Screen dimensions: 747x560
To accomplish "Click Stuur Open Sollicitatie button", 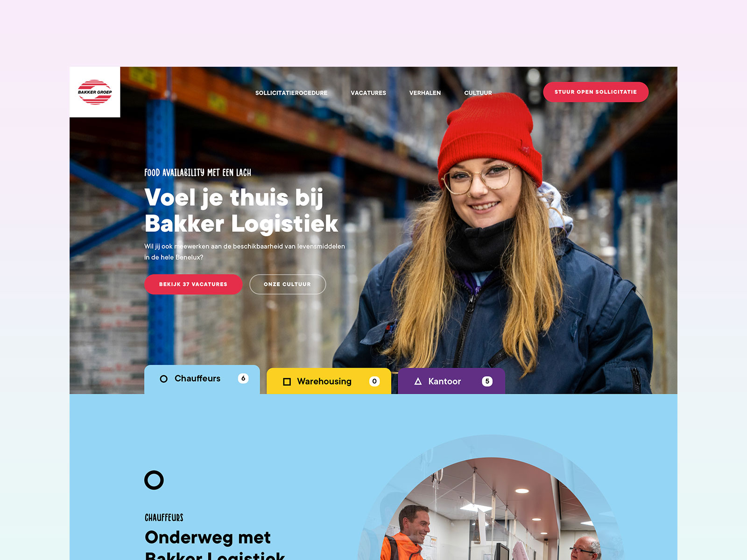I will 596,92.
